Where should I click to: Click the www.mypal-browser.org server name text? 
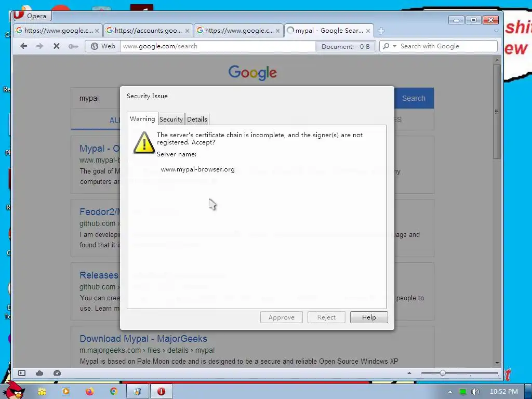coord(197,169)
